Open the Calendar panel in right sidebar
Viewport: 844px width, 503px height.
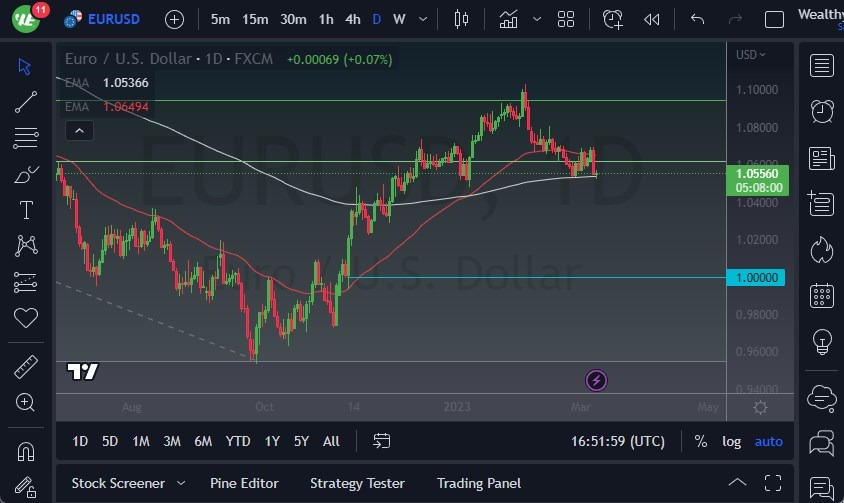coord(822,295)
